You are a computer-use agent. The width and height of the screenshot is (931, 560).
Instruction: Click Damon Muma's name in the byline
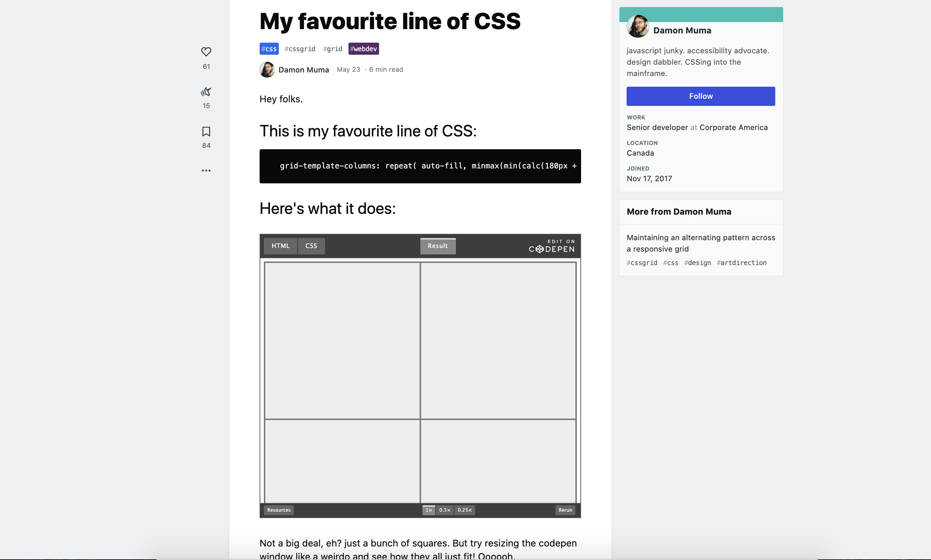[x=304, y=69]
